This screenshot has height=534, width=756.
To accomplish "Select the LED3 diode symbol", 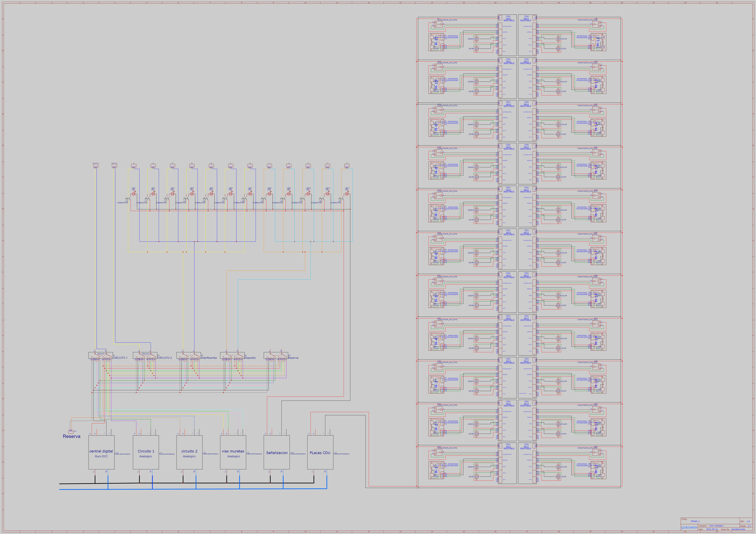I will tap(172, 194).
